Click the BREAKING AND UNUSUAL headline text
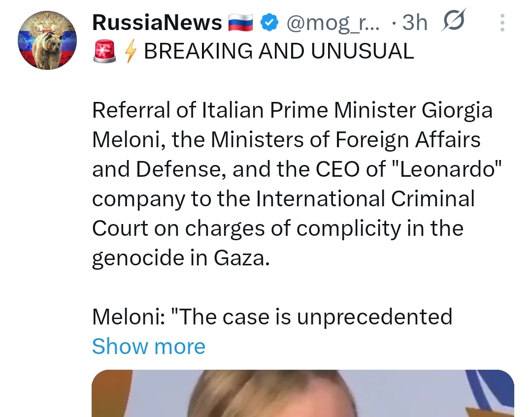The height and width of the screenshot is (417, 532). tap(279, 52)
